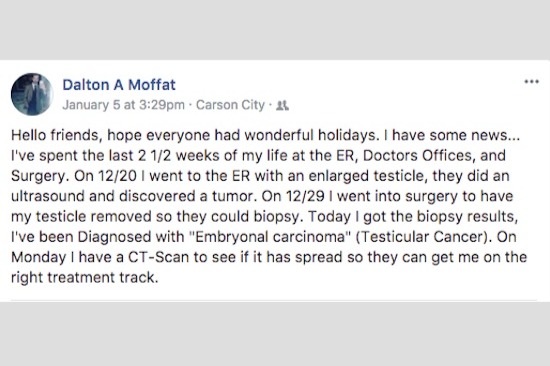
Task: Open Dalton A Moffat's profile picture
Action: 32,94
